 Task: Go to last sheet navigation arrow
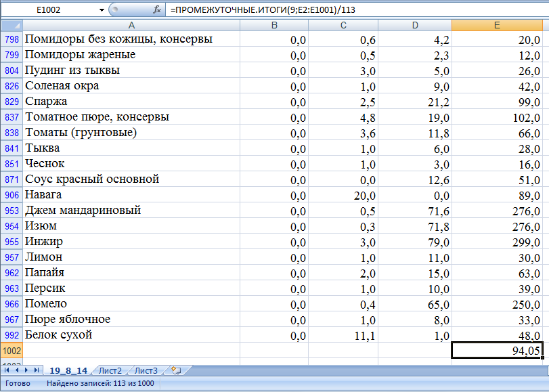[36, 370]
